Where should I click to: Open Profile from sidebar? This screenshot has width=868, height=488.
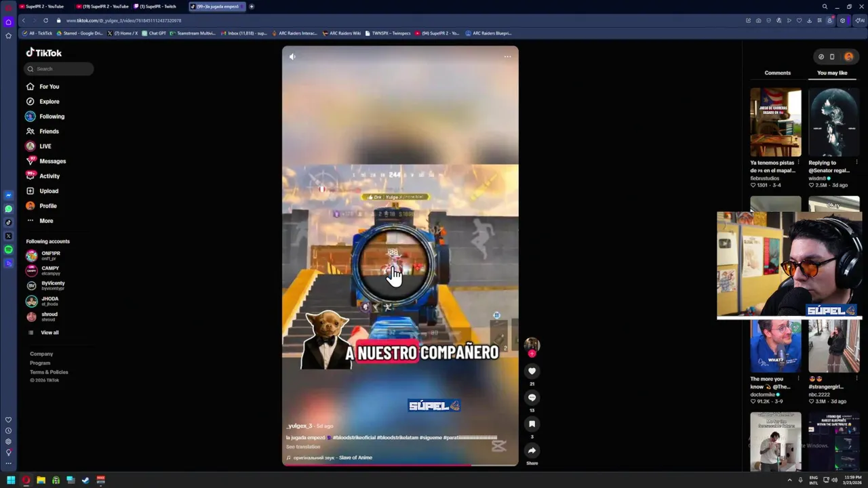point(41,206)
